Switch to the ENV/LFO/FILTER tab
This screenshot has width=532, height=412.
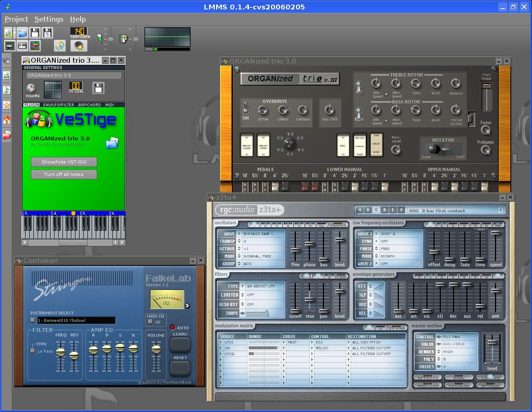59,105
